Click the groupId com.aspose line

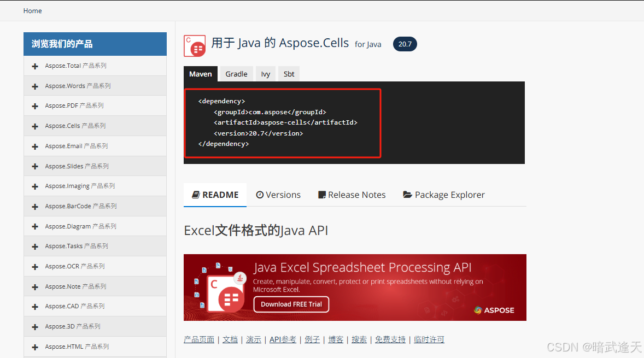pos(270,111)
